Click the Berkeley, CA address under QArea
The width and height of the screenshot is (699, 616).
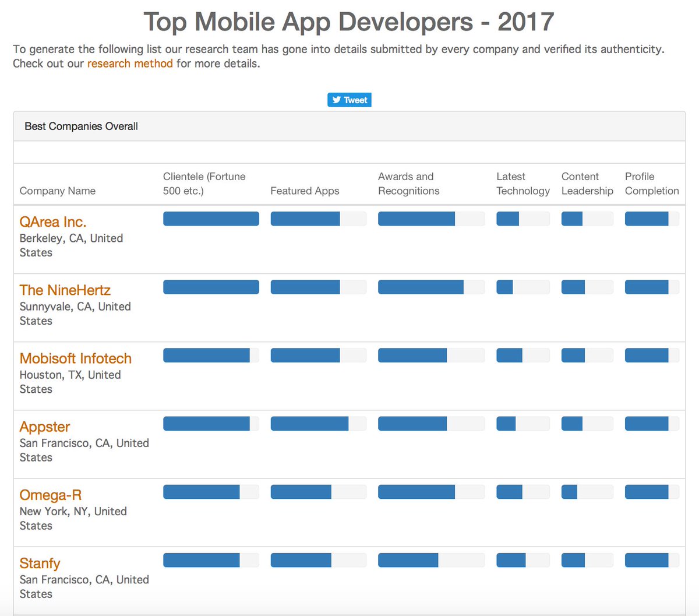(71, 245)
